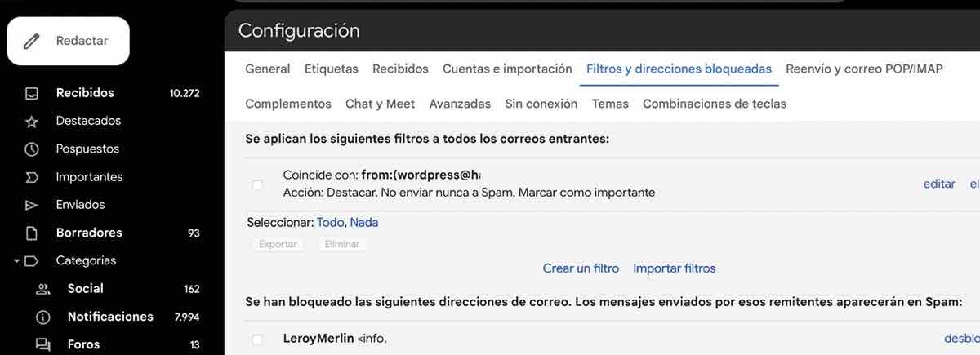Switch to the Recibidos settings tab
Viewport: 980px width, 355px height.
click(x=400, y=69)
